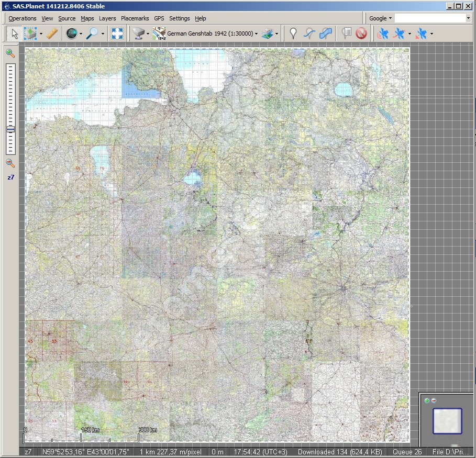Expand the arrow beside the globe icon

coord(81,33)
